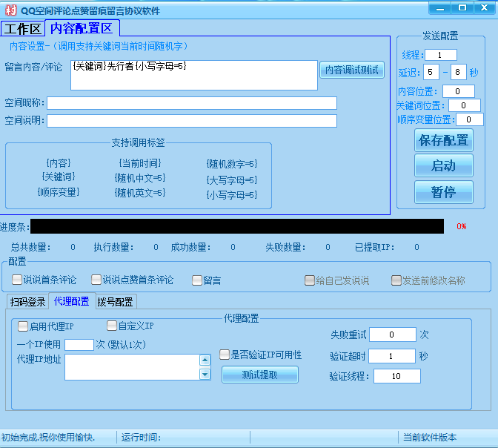Click the 内容调试测试 button
Viewport: 498px width, 448px height.
[352, 70]
